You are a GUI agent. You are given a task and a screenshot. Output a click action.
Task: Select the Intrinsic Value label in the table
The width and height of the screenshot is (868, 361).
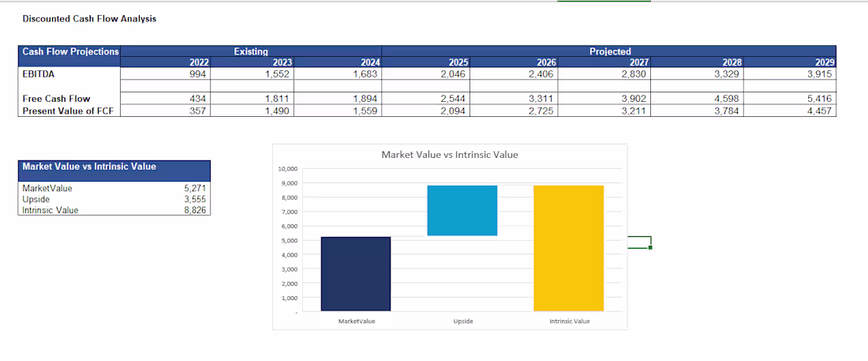click(x=50, y=210)
